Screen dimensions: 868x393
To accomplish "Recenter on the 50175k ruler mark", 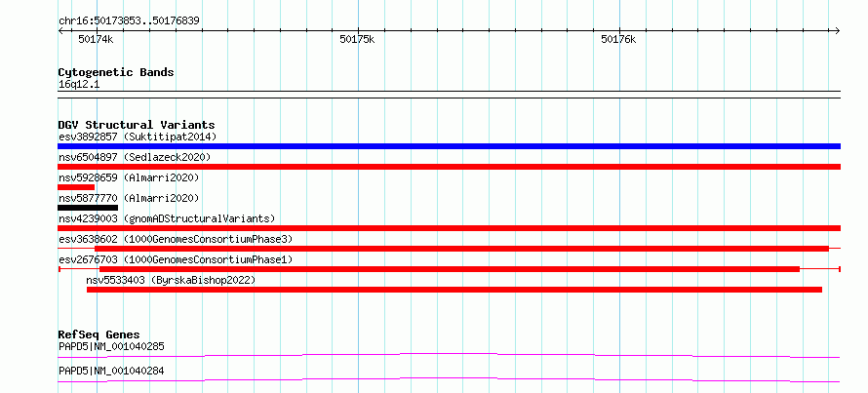I will point(357,39).
